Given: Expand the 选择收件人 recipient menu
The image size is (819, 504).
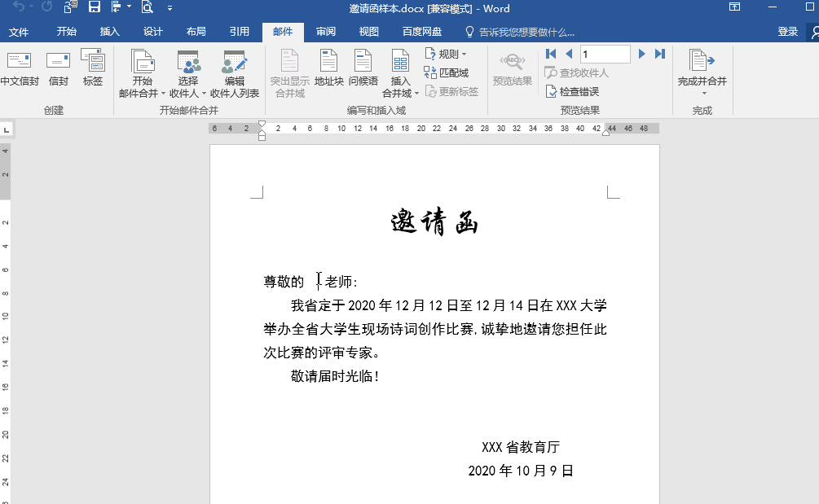Looking at the screenshot, I should click(x=187, y=73).
